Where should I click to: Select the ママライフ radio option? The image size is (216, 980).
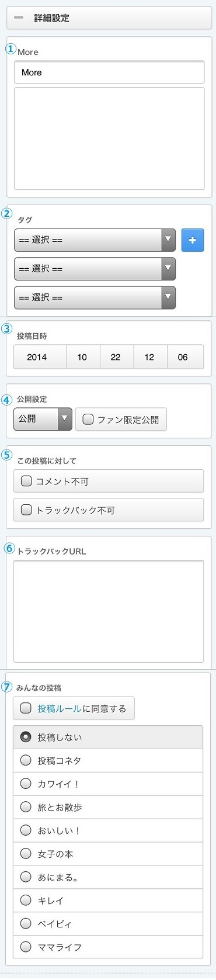[x=108, y=947]
